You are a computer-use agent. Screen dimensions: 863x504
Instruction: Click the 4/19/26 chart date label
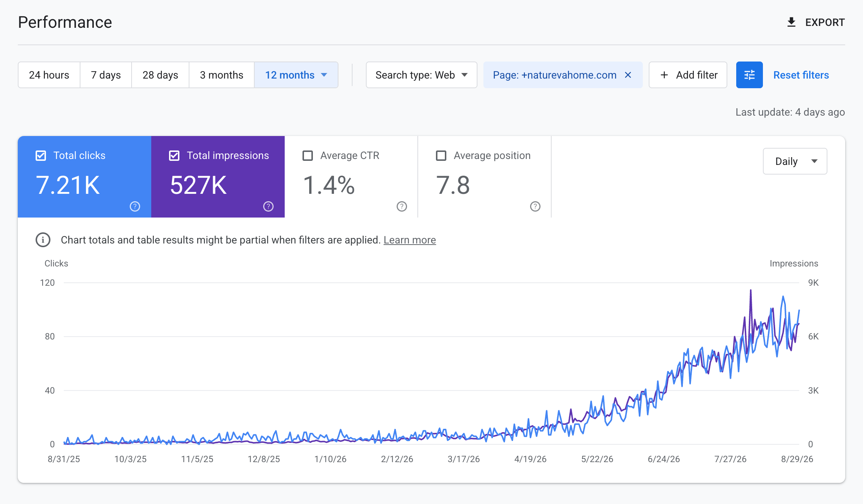pyautogui.click(x=530, y=459)
